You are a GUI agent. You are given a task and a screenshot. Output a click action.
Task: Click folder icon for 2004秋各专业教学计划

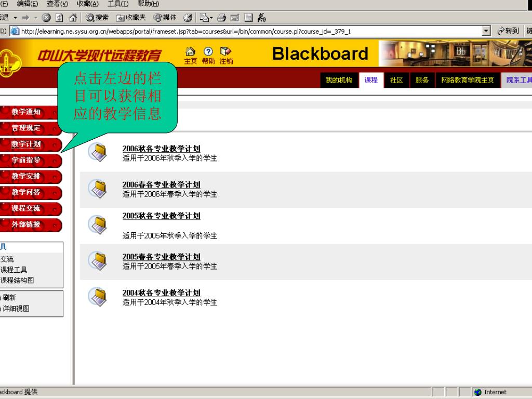click(98, 297)
